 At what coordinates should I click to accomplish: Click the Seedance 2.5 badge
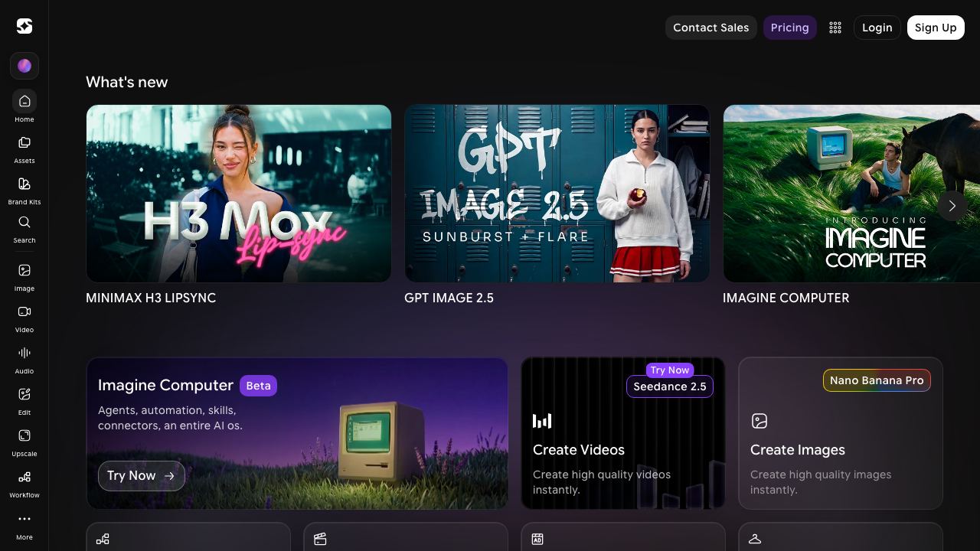point(670,386)
